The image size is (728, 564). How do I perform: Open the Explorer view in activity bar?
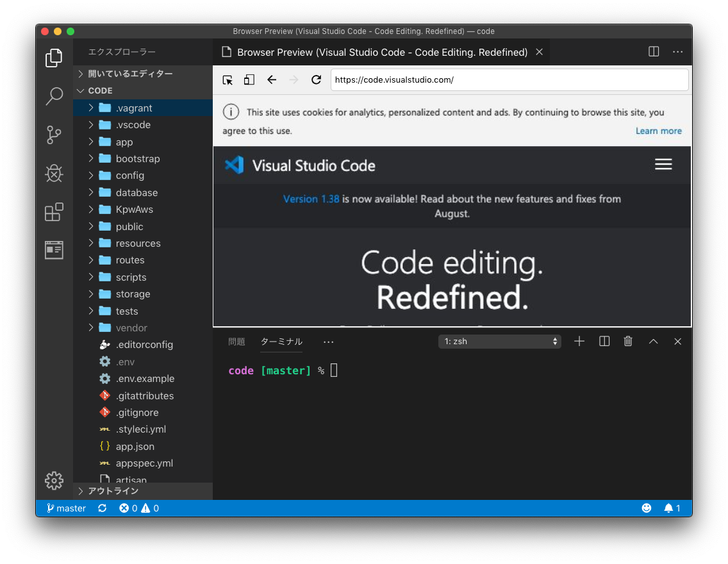(x=54, y=58)
